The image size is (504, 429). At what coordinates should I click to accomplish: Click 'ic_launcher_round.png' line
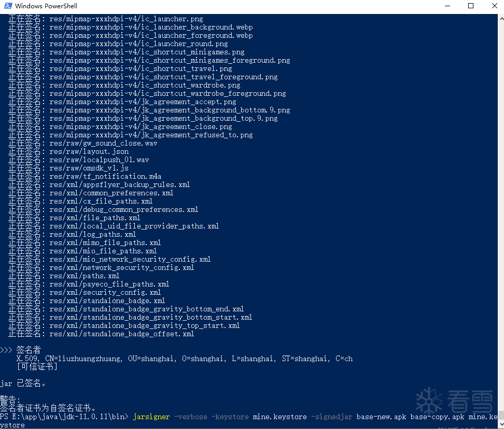[118, 44]
